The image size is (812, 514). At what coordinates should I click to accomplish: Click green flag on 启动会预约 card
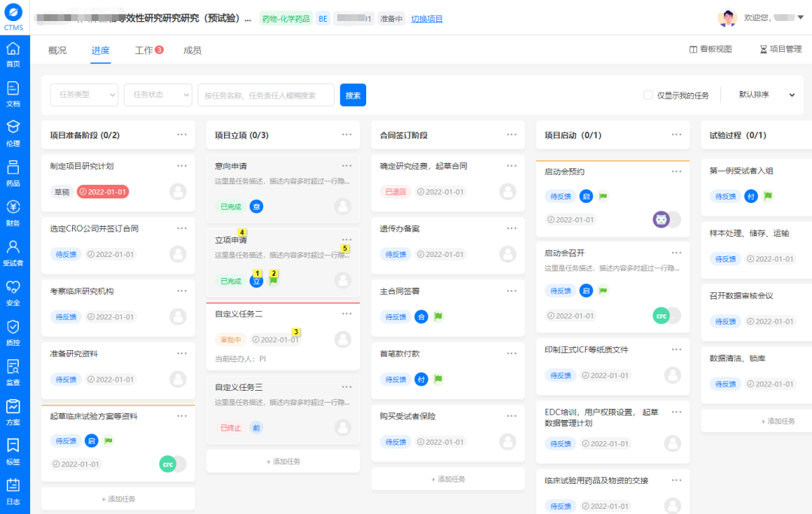603,196
